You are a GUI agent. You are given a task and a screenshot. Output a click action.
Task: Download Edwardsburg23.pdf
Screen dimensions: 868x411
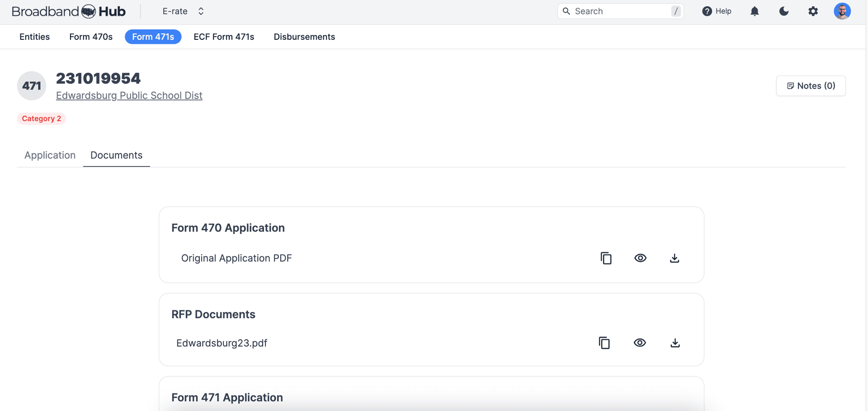pyautogui.click(x=675, y=343)
